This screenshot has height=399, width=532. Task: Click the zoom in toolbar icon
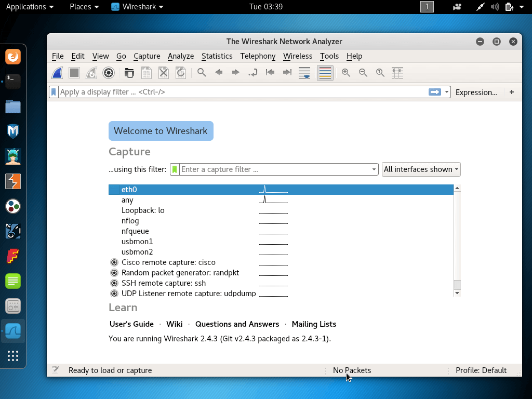(346, 73)
